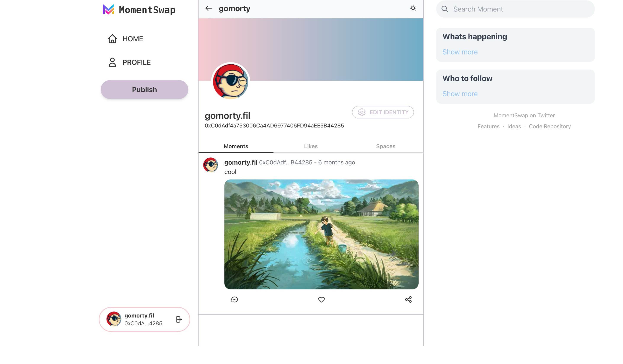This screenshot has width=623, height=364.
Task: Click the share icon under the post
Action: [x=408, y=300]
